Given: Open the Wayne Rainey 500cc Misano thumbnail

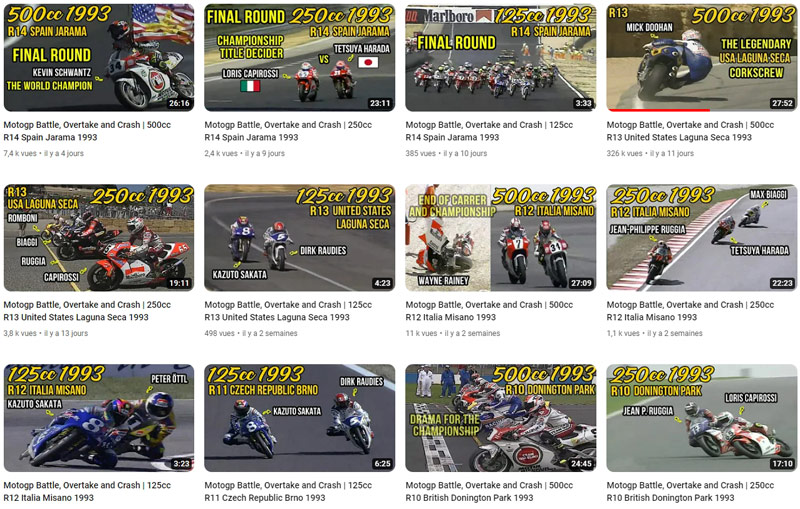Looking at the screenshot, I should coord(501,238).
